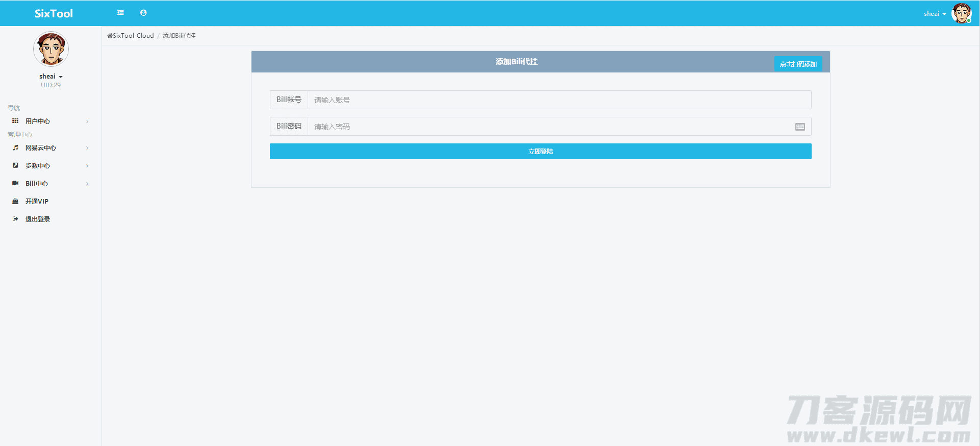Open 网易云中心 menu item

[51, 147]
